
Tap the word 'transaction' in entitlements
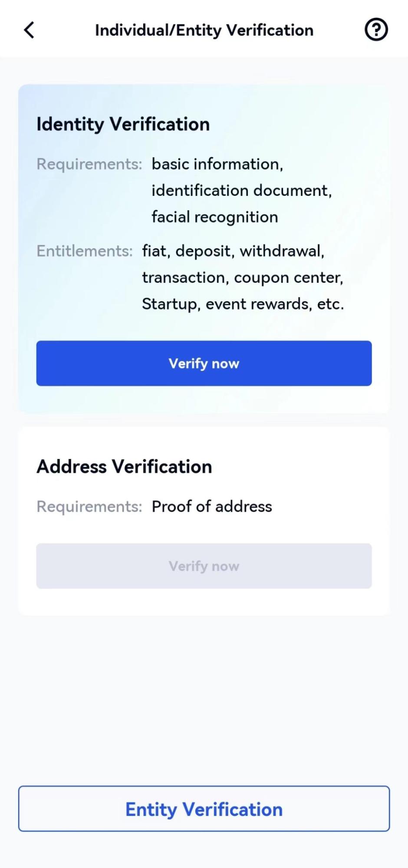(x=185, y=277)
